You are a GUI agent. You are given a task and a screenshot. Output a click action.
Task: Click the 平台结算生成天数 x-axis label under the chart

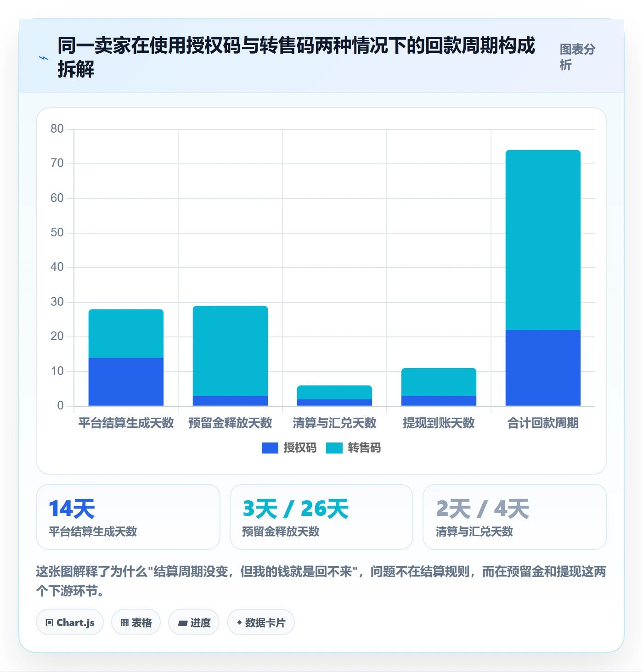(126, 423)
